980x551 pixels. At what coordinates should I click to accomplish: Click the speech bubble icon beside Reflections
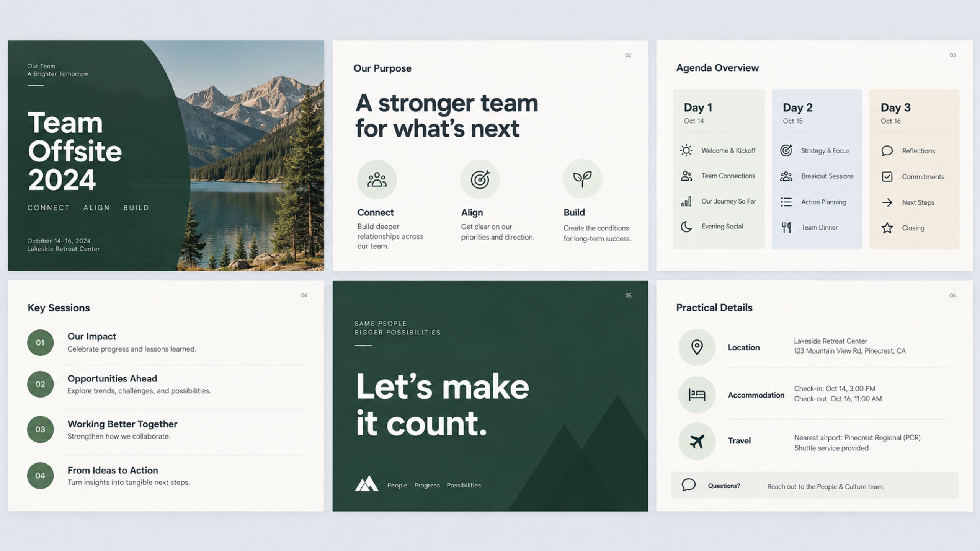coord(887,151)
